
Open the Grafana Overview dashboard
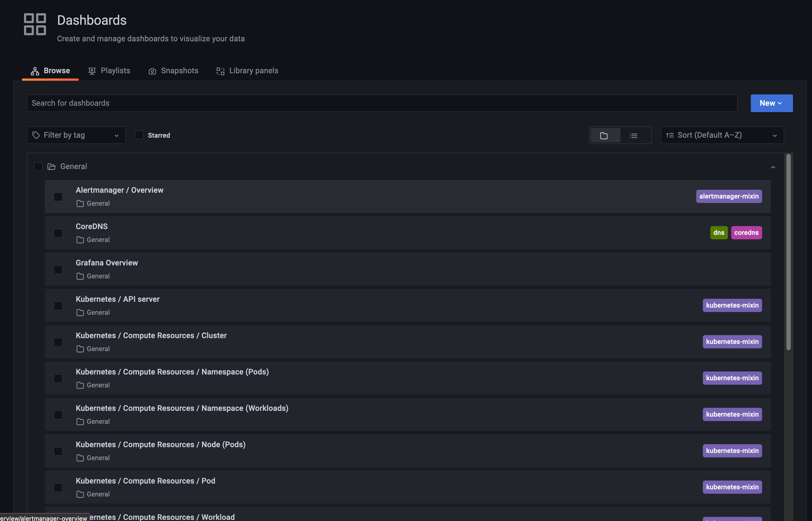[x=107, y=263]
